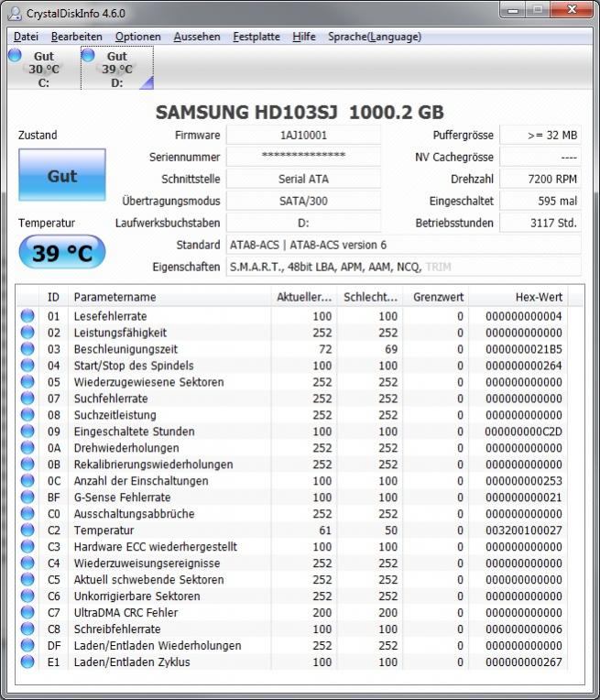This screenshot has width=600, height=700.
Task: Click status orb beside Rekalibrierungswiederholungen
Action: tap(27, 465)
